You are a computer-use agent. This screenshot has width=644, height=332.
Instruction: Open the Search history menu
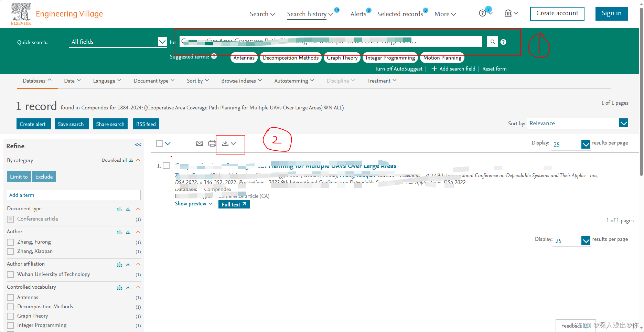310,14
